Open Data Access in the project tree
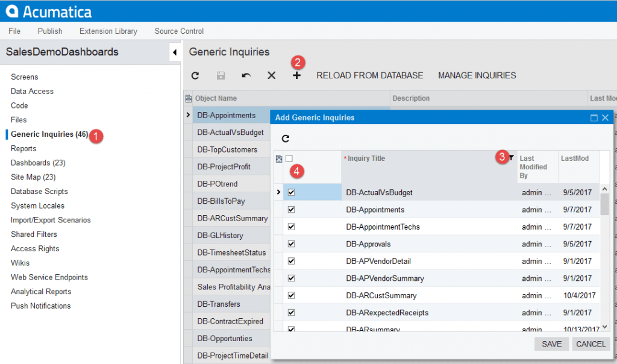 click(33, 91)
